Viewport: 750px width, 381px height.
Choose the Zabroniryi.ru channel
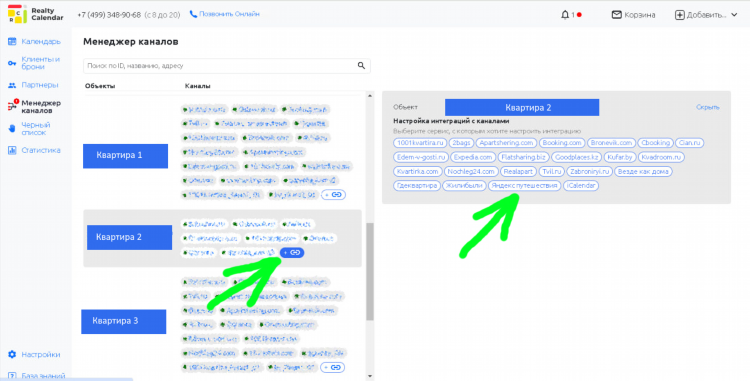coord(589,171)
